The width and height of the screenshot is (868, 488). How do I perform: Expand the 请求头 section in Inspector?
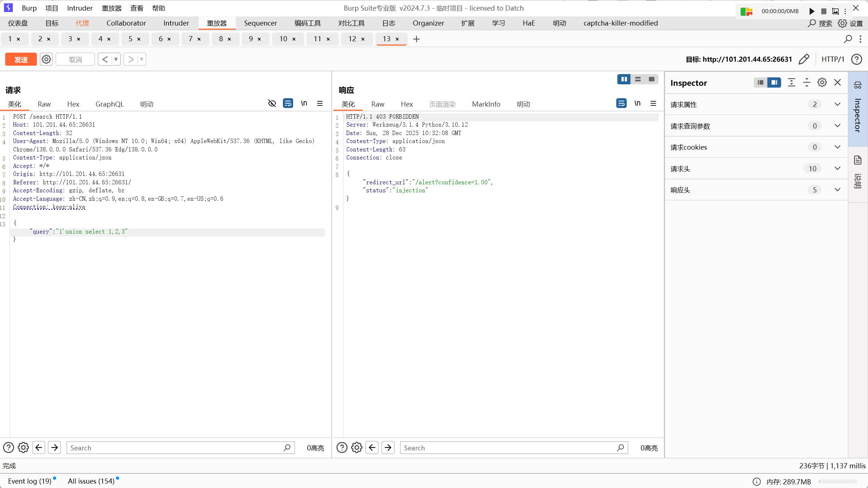pos(837,169)
